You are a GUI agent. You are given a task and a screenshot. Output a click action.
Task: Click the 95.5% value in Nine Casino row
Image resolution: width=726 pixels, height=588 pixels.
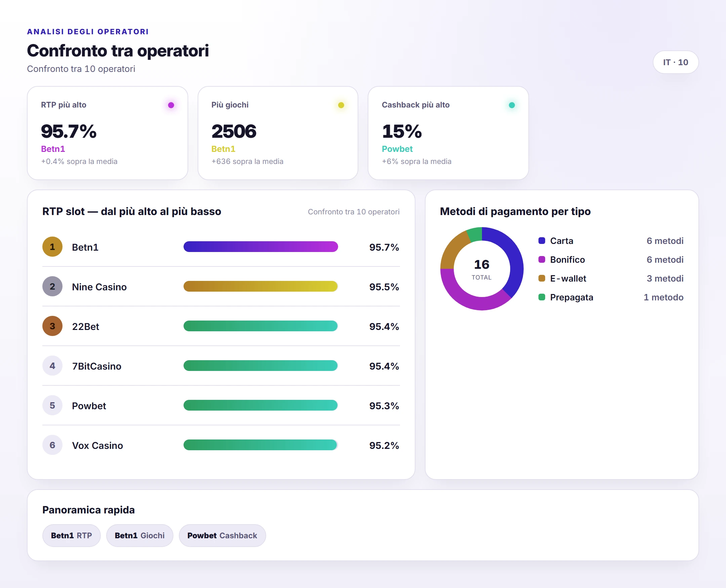384,287
